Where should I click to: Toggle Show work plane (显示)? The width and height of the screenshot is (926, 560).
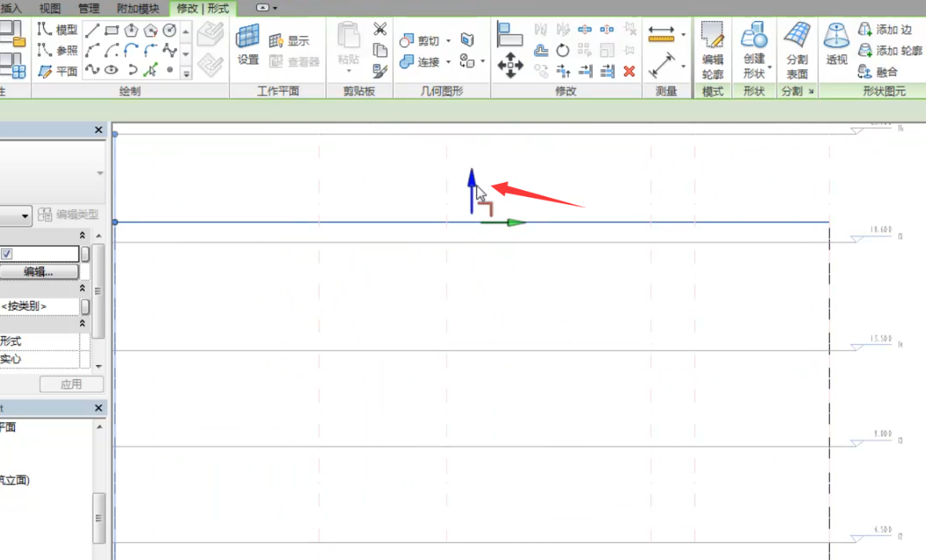click(x=289, y=41)
